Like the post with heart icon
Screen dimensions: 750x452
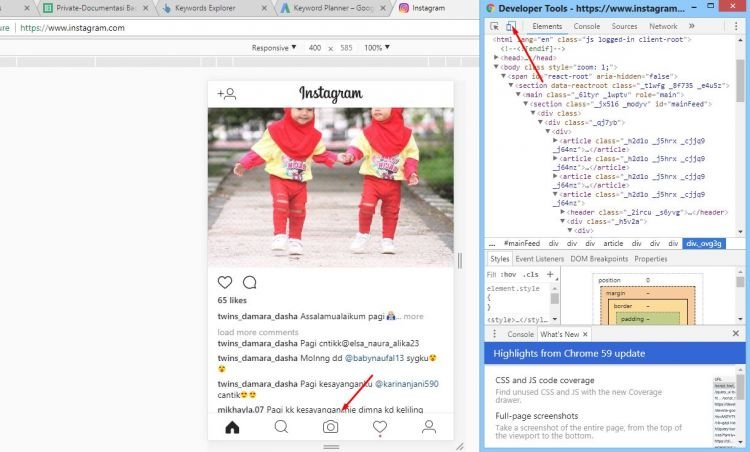tap(225, 282)
